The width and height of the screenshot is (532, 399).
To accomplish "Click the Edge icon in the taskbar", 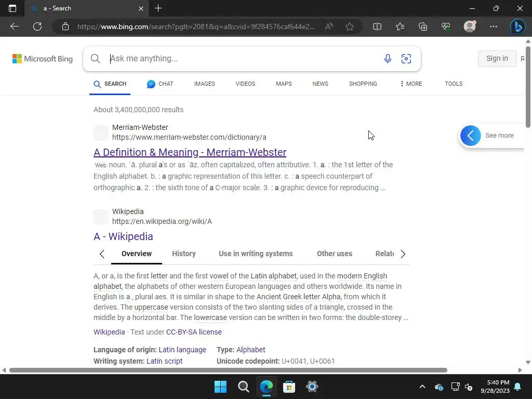I will 267,387.
